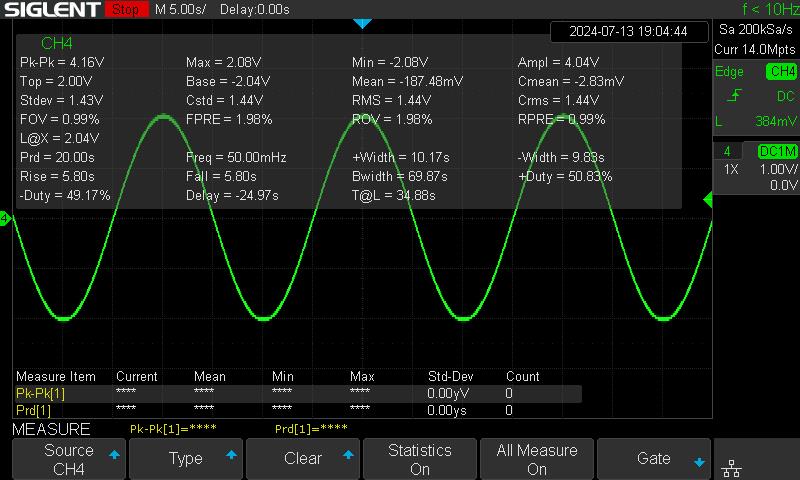Toggle the Statistics On softkey

point(420,459)
